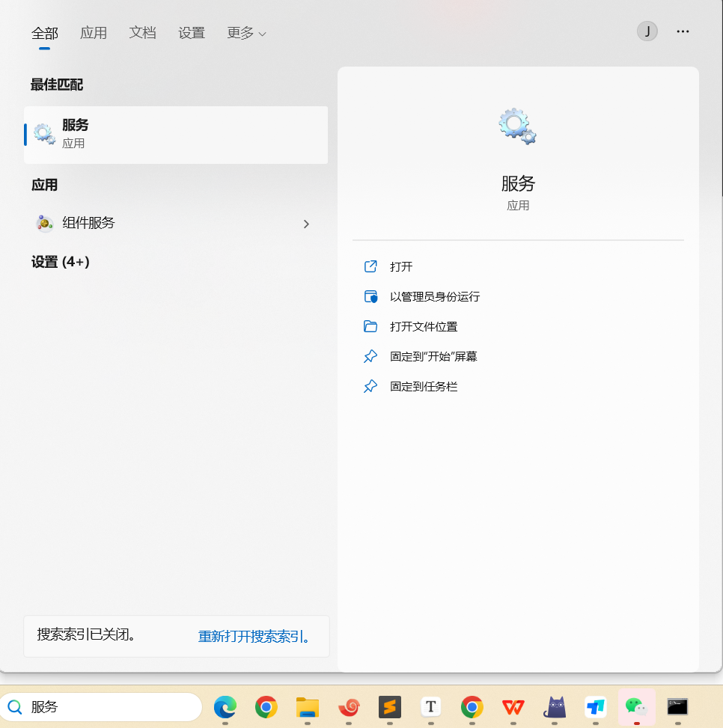Click the 组件服务 app icon
This screenshot has width=723, height=728.
[45, 223]
